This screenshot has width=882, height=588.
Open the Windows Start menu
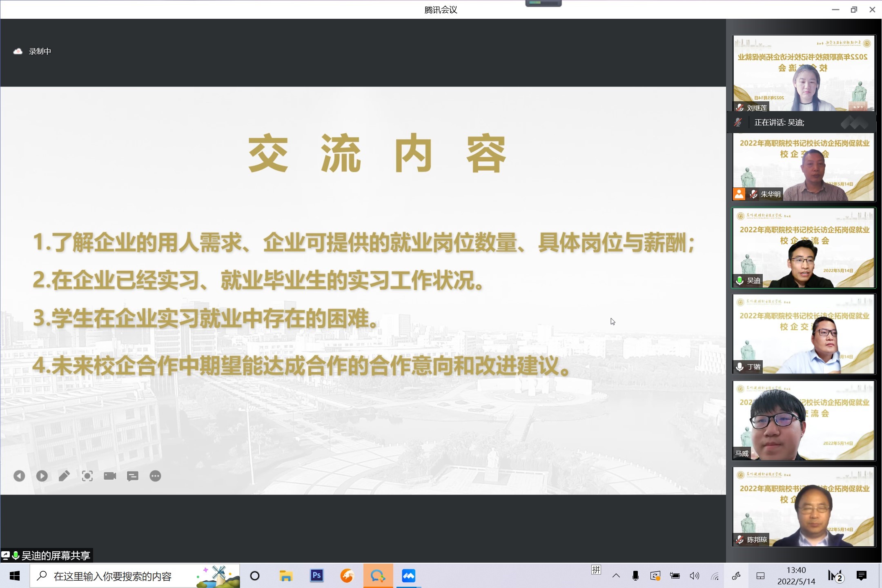coord(15,576)
